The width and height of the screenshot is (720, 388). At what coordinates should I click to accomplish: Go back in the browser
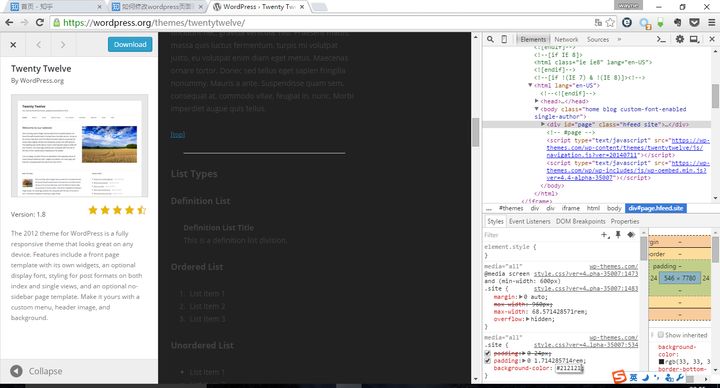[x=9, y=22]
